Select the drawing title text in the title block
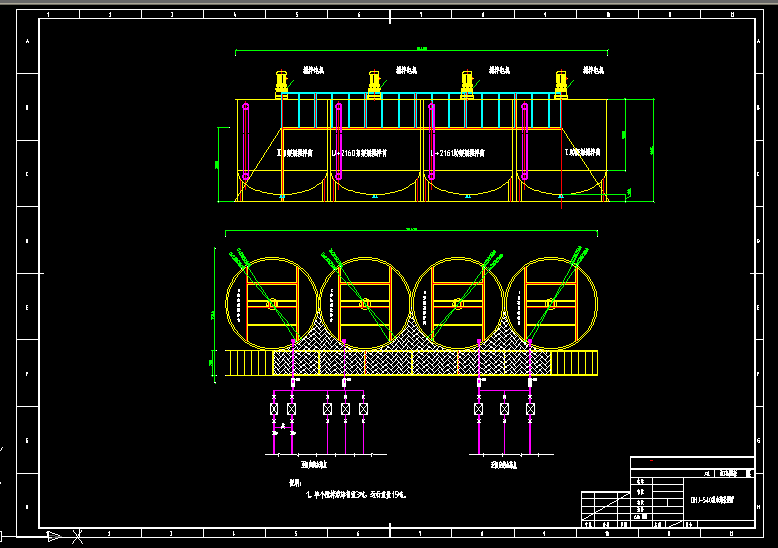The image size is (778, 548). (x=712, y=500)
